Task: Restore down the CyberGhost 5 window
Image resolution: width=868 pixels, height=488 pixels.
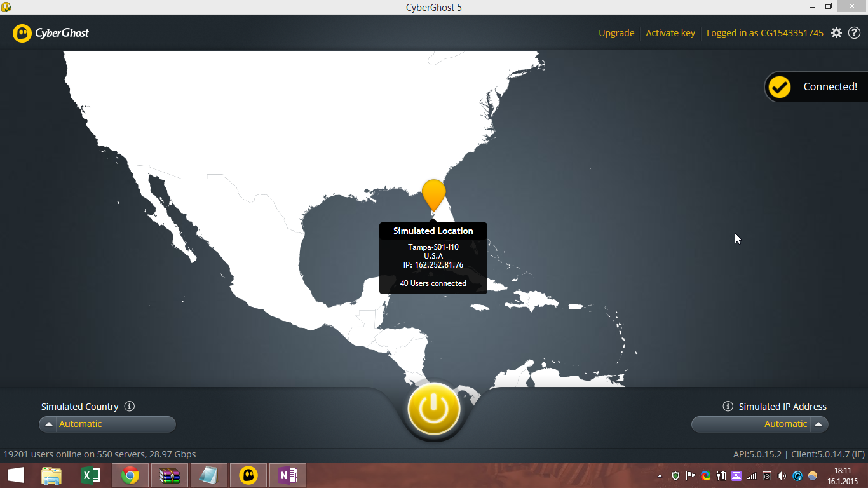Action: pos(829,6)
